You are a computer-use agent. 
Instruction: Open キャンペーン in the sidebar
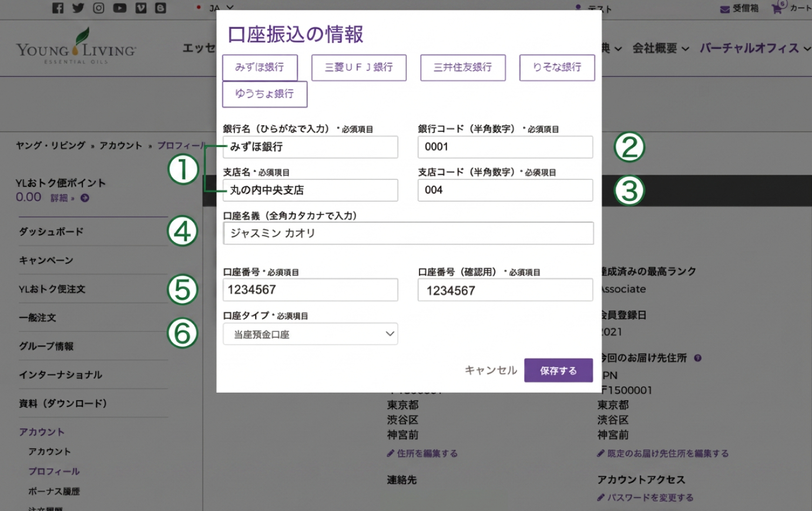[46, 260]
